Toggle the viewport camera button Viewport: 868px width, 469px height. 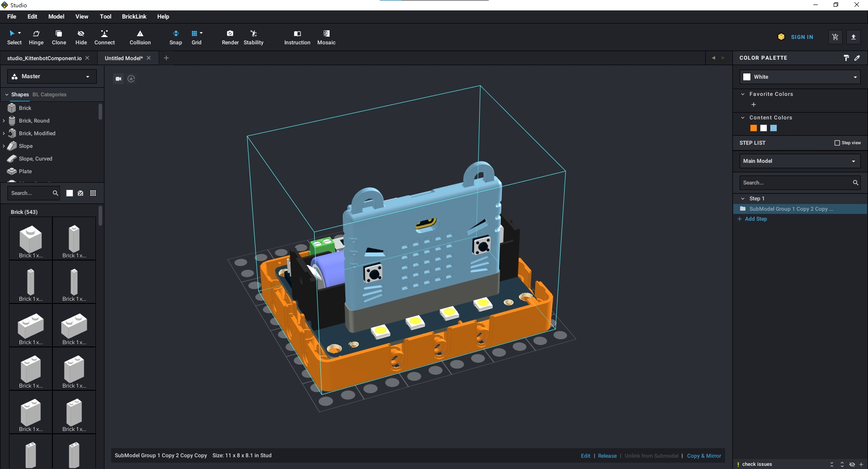[118, 79]
